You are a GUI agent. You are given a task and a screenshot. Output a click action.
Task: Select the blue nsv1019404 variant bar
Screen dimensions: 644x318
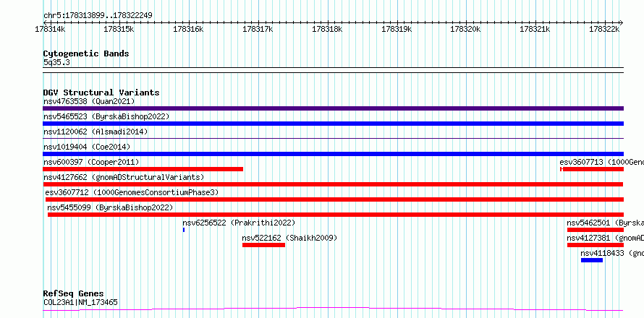point(333,154)
